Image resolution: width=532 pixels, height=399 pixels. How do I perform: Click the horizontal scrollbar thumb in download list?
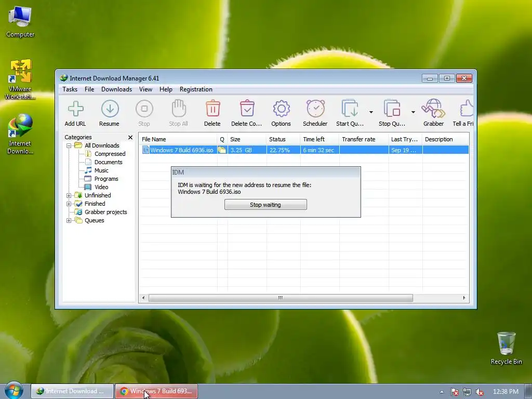click(281, 298)
